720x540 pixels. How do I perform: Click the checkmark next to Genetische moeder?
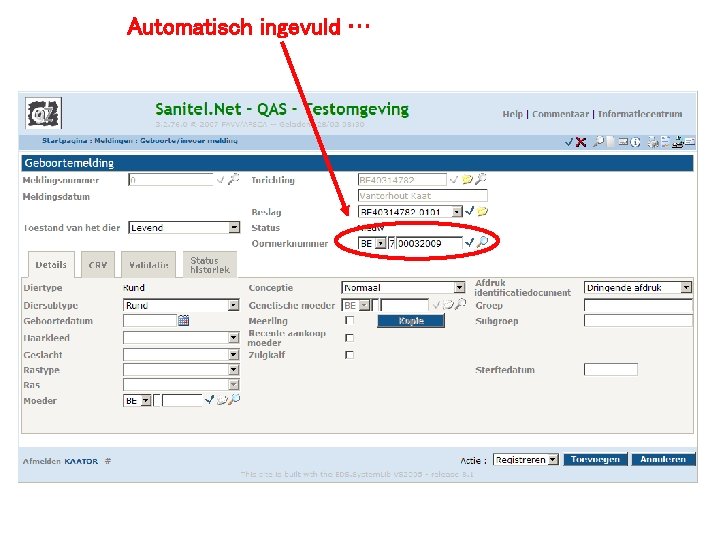pos(435,304)
